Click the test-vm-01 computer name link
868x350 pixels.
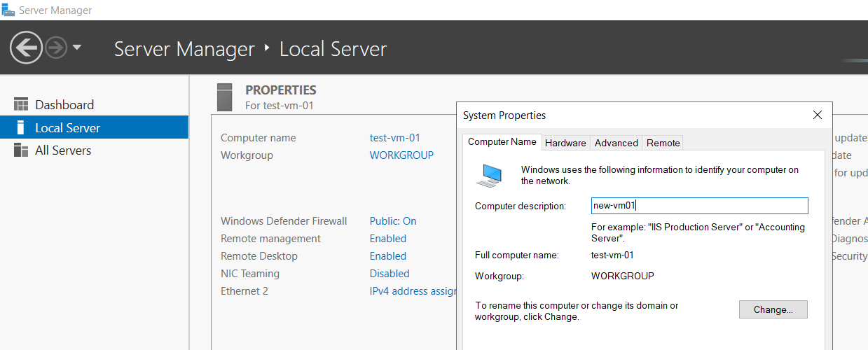pos(394,138)
